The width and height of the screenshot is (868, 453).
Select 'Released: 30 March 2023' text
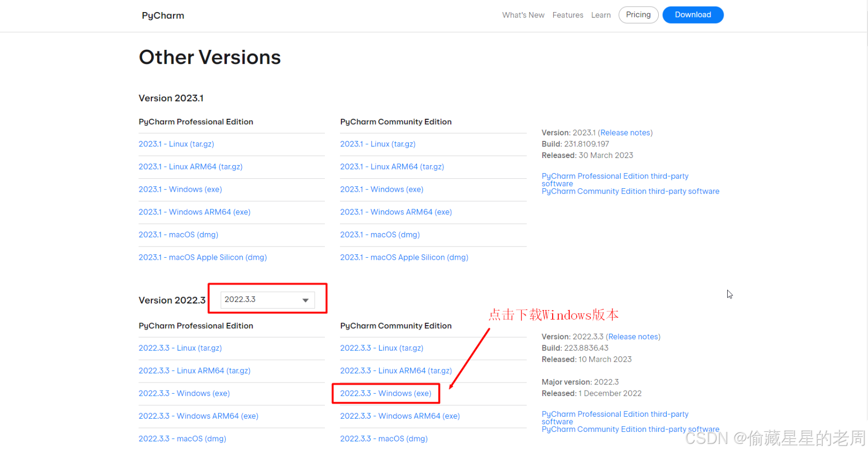point(587,155)
